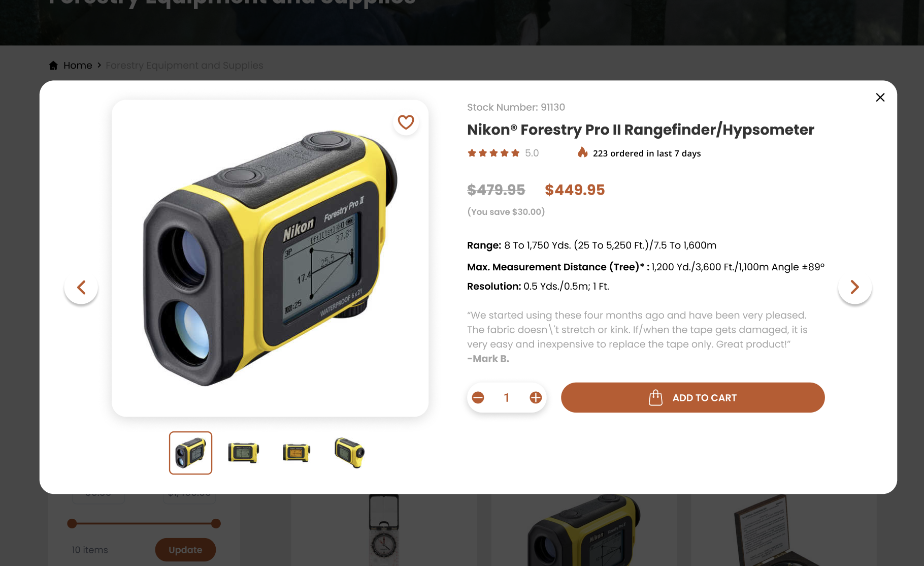The height and width of the screenshot is (566, 924).
Task: Add product to wishlist with heart icon
Action: pyautogui.click(x=406, y=122)
